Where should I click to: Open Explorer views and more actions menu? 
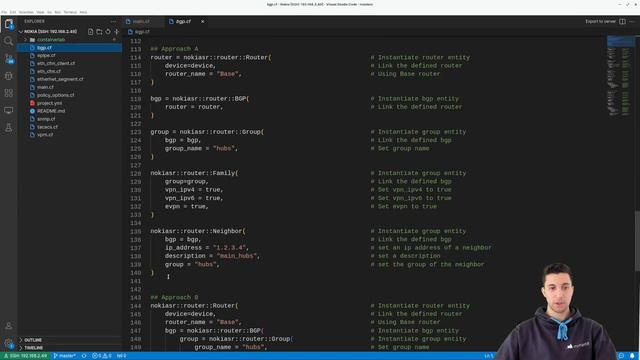[x=113, y=21]
